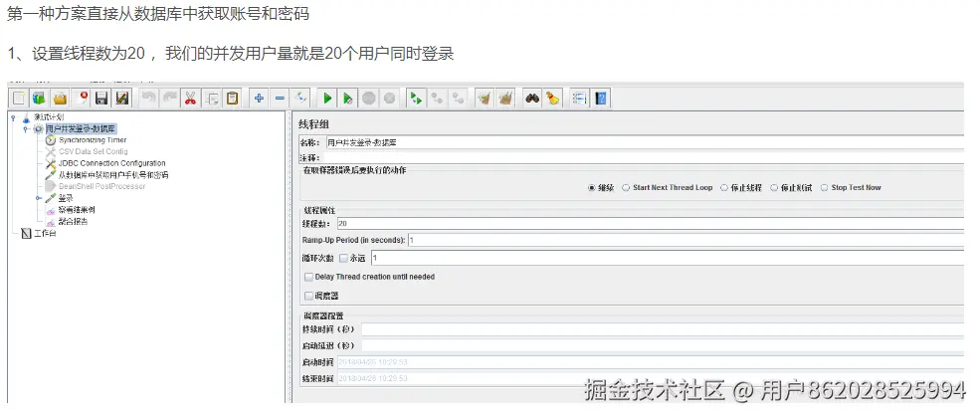Screen dimensions: 980x417
Task: Collapse all nodes with minus icon
Action: [x=280, y=99]
